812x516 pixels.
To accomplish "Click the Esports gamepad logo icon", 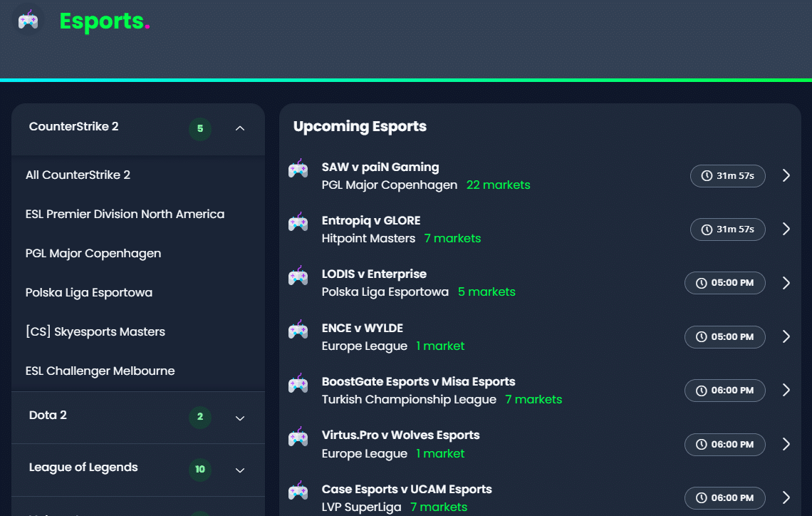I will point(27,20).
